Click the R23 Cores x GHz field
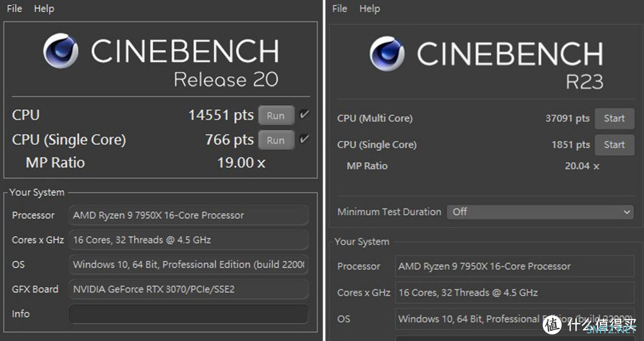The image size is (644, 341). point(515,293)
